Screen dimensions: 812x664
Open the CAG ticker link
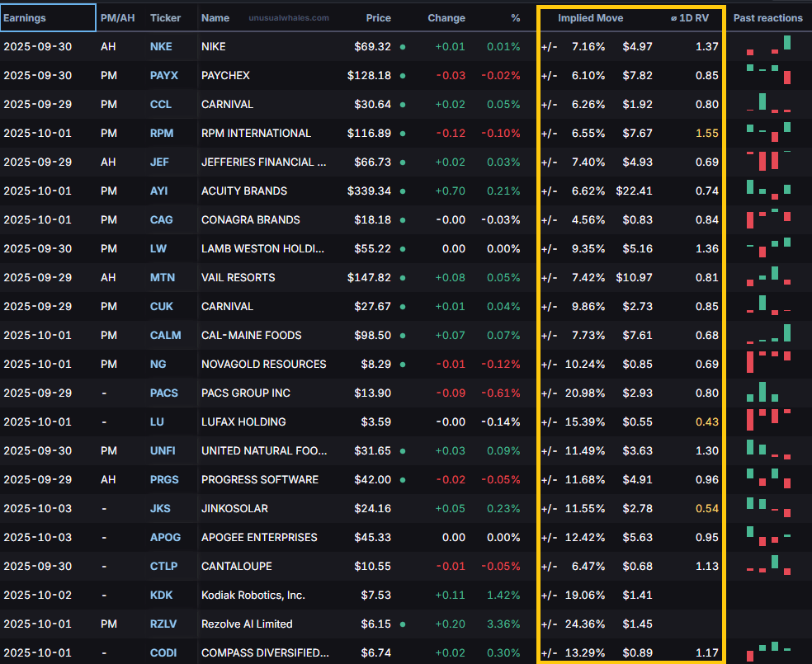pos(161,220)
